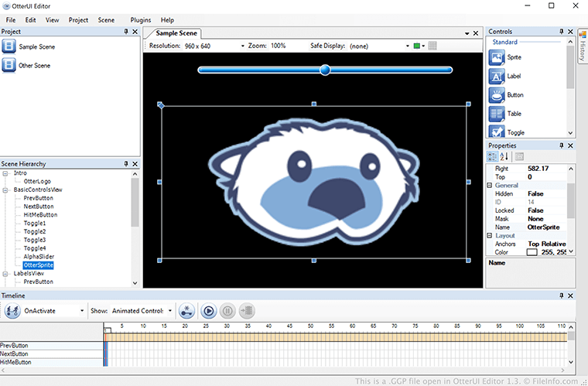The image size is (588, 386).
Task: Pin the Scene Hierarchy panel
Action: point(125,164)
